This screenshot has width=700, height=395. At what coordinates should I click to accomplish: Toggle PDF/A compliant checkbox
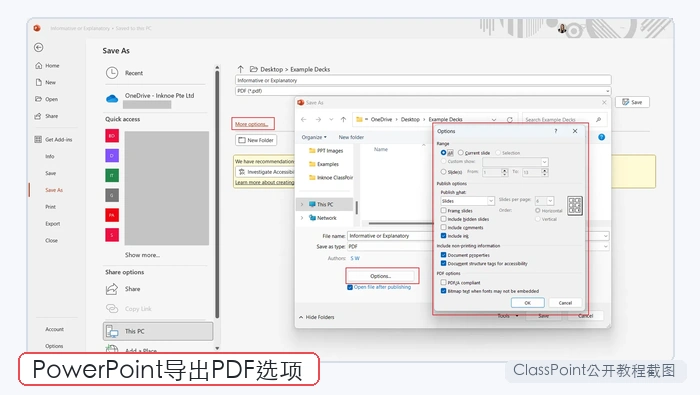tap(444, 283)
